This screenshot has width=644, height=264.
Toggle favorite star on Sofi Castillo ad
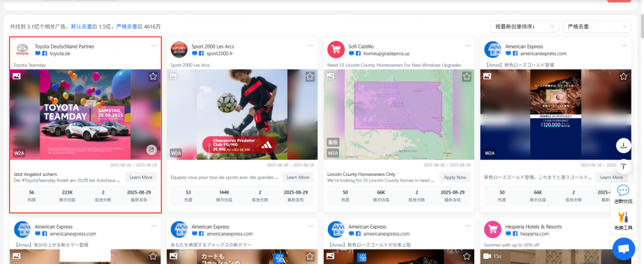point(466,77)
